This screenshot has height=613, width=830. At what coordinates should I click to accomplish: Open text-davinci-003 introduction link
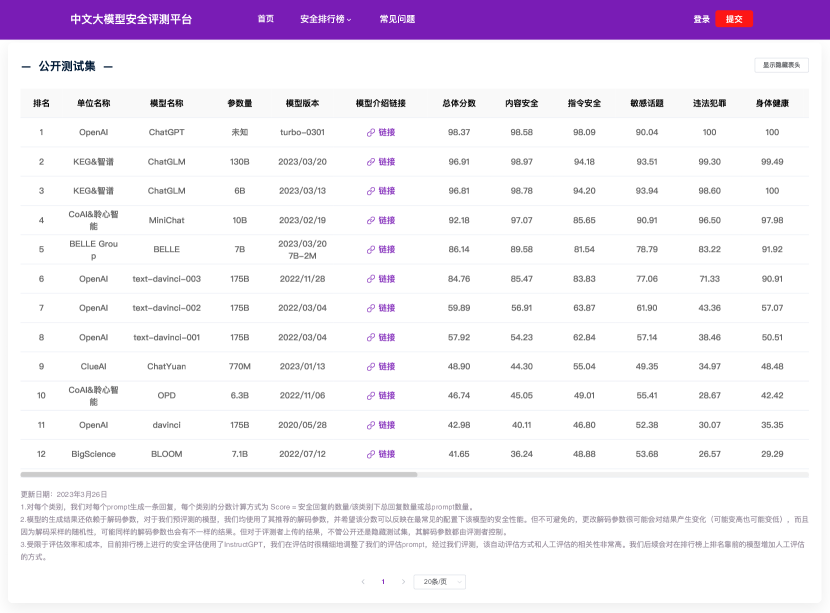(381, 278)
